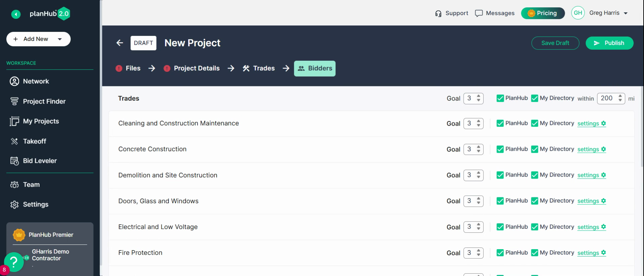Screen dimensions: 644x276
Task: Click Save Draft button
Action: pos(555,43)
